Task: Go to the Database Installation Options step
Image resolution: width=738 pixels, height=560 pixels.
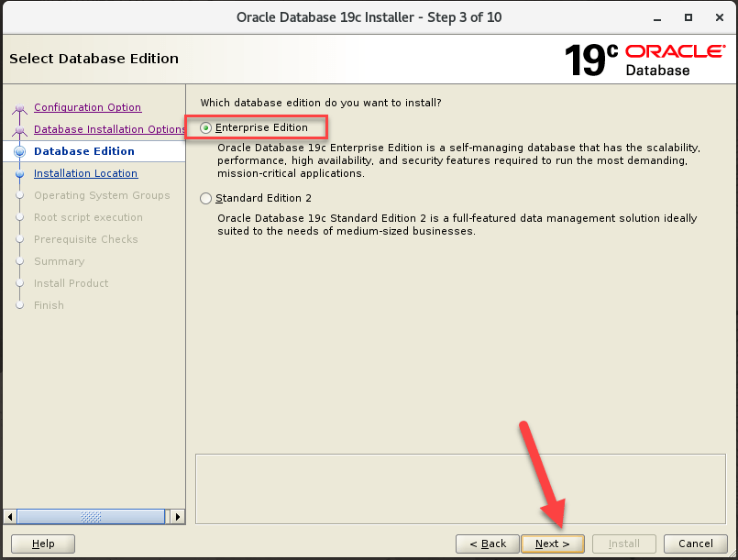Action: 109,129
